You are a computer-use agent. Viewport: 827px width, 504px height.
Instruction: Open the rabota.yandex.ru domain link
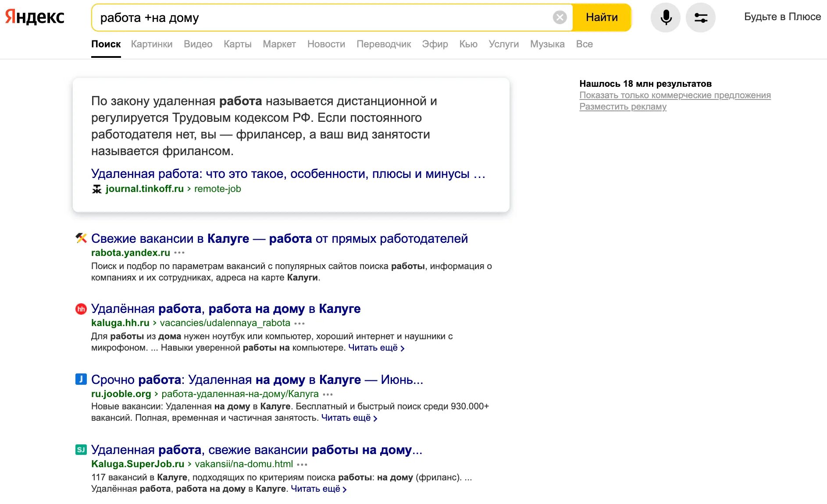tap(131, 252)
